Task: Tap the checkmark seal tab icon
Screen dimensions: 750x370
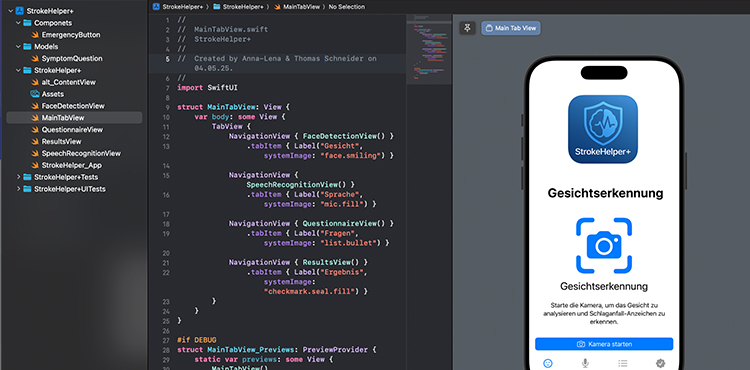Action: (x=661, y=363)
